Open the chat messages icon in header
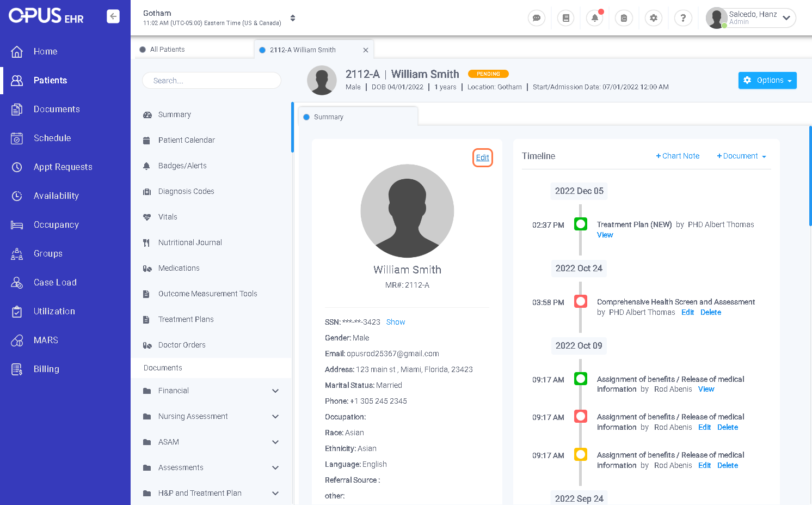The image size is (812, 505). point(537,18)
